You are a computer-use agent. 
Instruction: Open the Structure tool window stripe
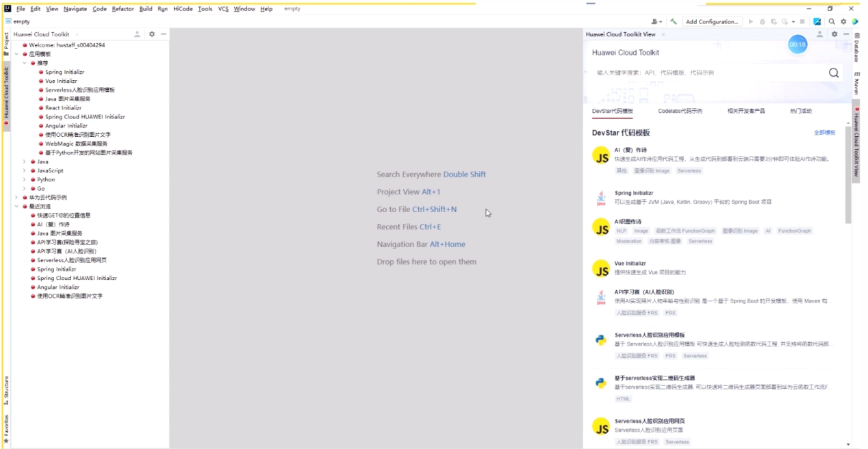(x=6, y=390)
